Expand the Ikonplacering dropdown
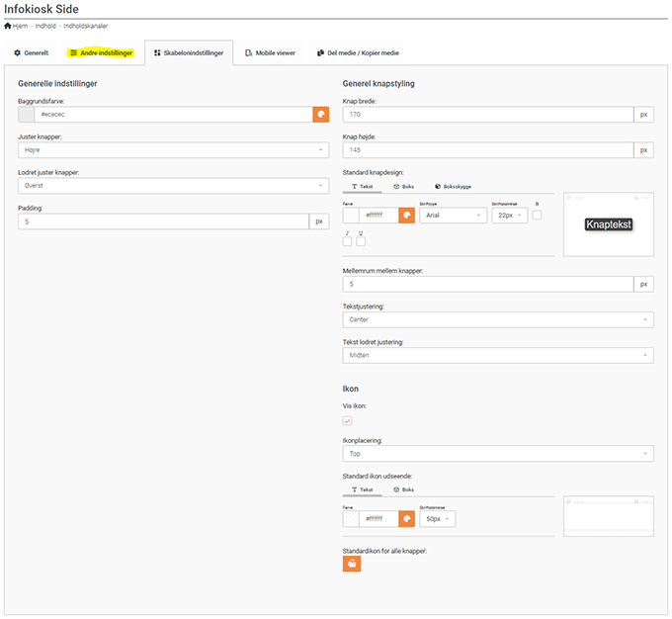672x619 pixels. (497, 454)
